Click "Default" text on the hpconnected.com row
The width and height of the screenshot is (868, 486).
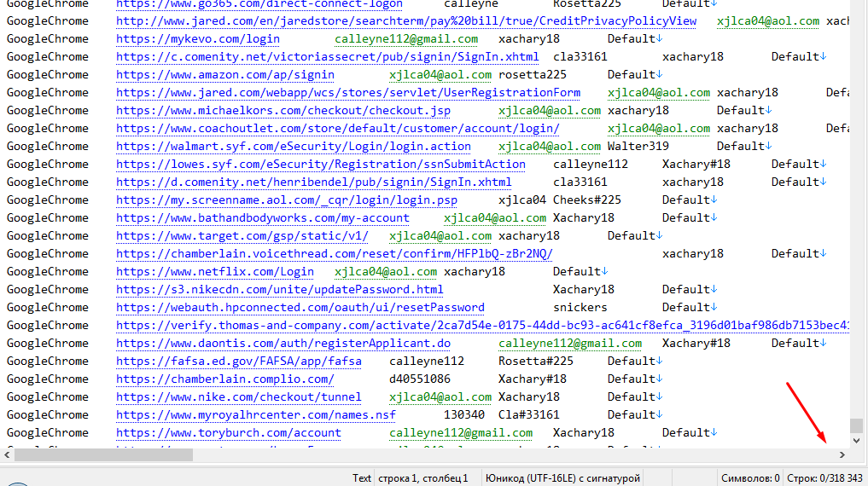point(686,308)
